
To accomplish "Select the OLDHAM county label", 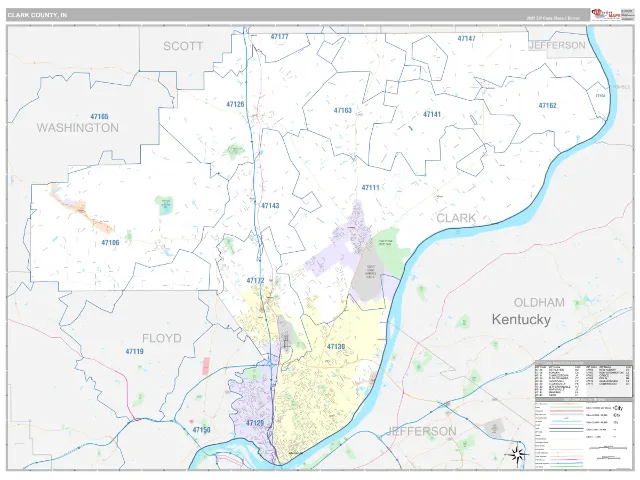I will (x=539, y=302).
